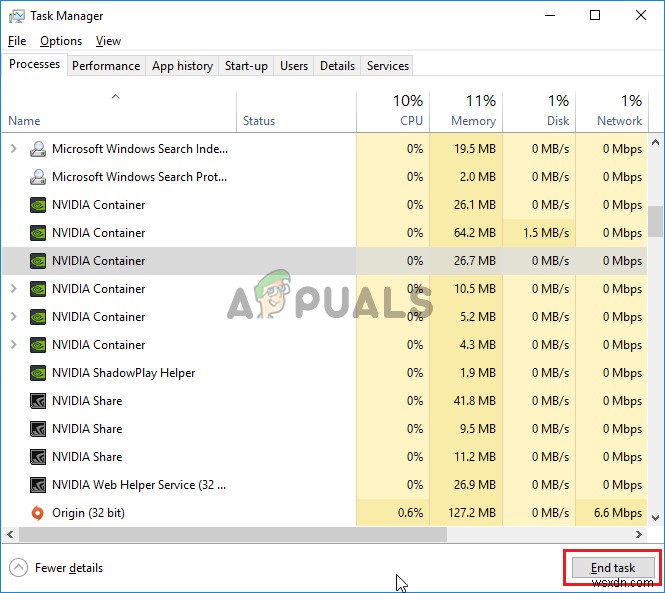Click the Microsoft Windows Search Protocol icon
The image size is (665, 593).
[38, 177]
